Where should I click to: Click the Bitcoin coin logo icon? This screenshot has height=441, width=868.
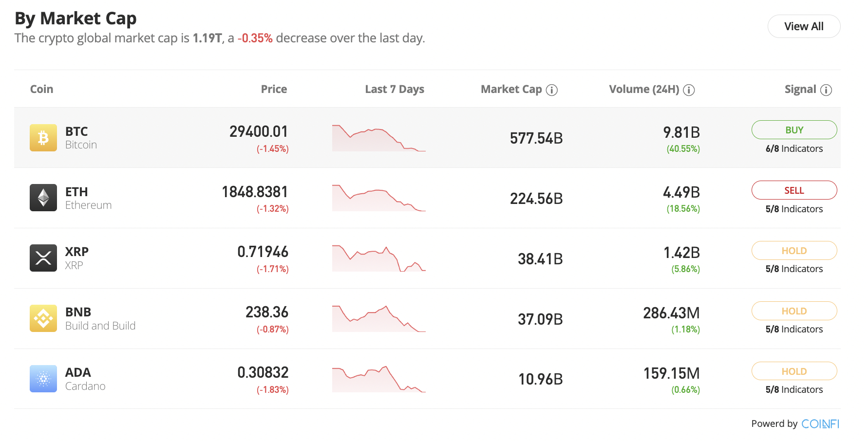coord(43,138)
